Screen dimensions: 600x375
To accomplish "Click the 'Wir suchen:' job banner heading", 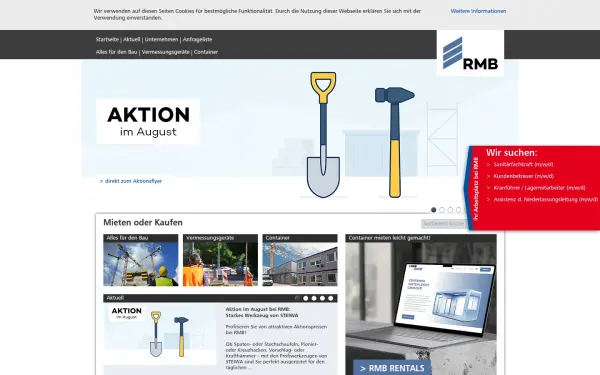I will tap(512, 153).
